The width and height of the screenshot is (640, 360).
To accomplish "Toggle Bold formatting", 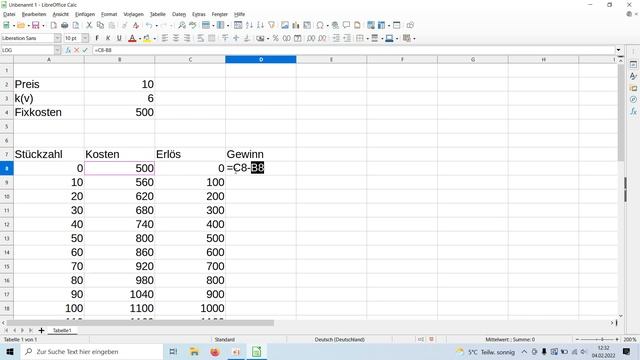I will pos(97,38).
